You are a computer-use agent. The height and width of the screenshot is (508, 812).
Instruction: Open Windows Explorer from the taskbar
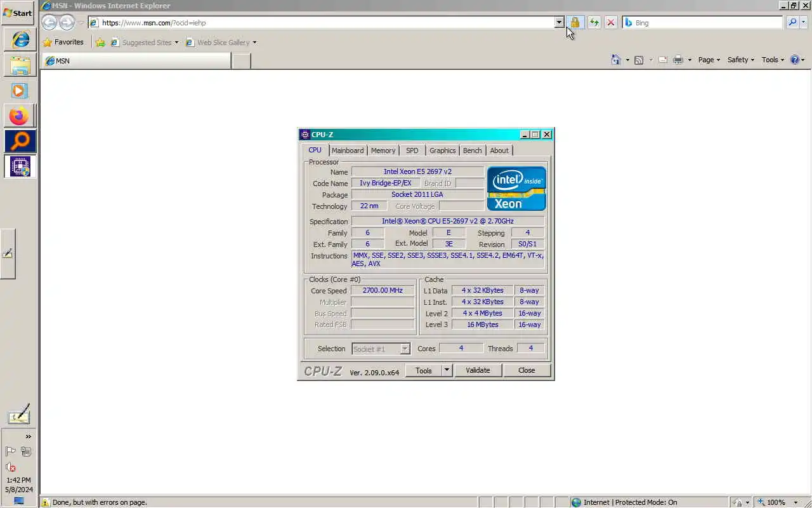click(20, 65)
